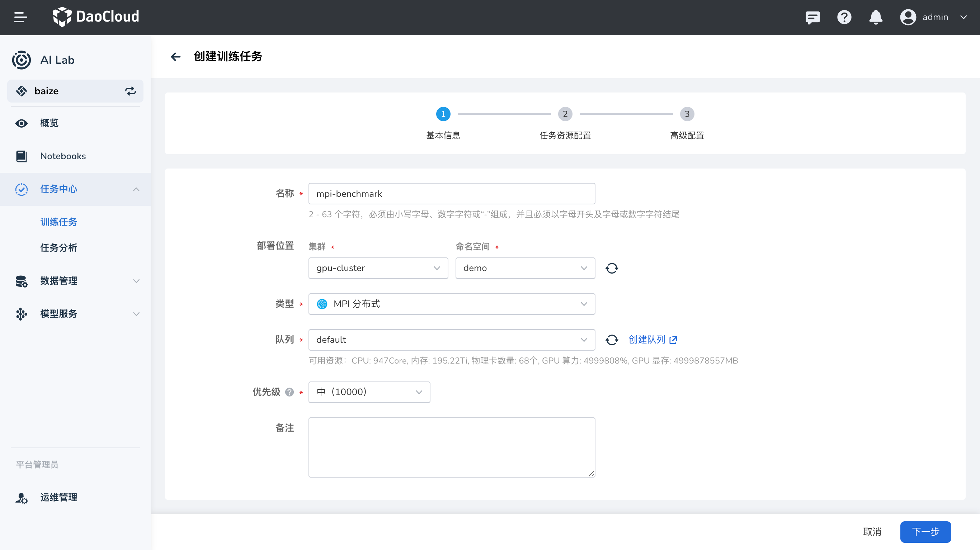Refresh the namespace list
Viewport: 980px width, 550px height.
pos(612,268)
